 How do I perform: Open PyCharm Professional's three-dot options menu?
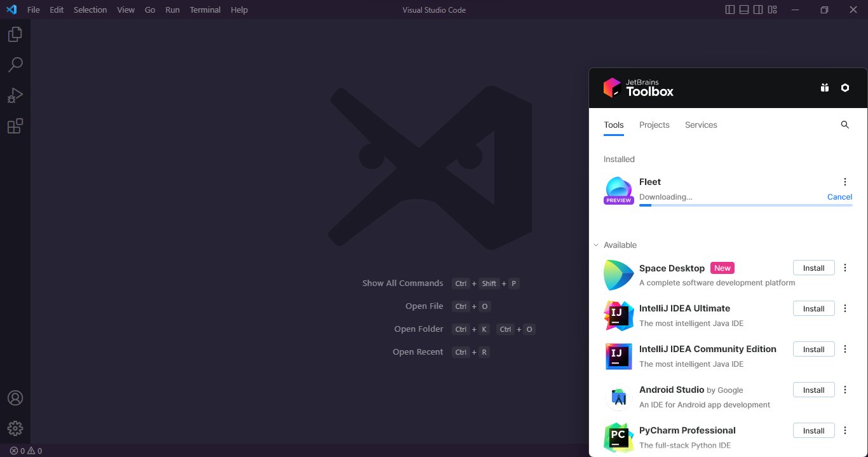(845, 430)
